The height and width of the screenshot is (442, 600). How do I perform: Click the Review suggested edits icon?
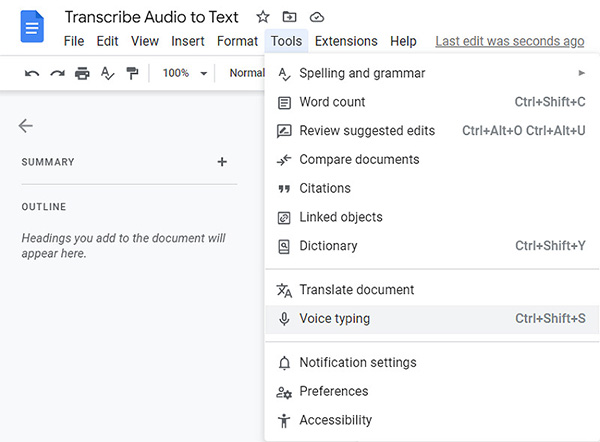click(x=284, y=131)
